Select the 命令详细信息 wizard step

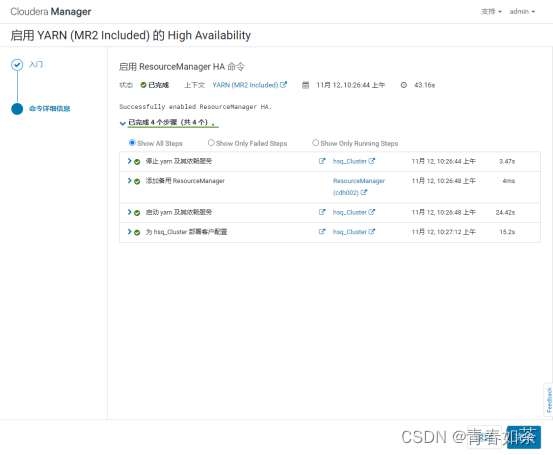pos(49,108)
